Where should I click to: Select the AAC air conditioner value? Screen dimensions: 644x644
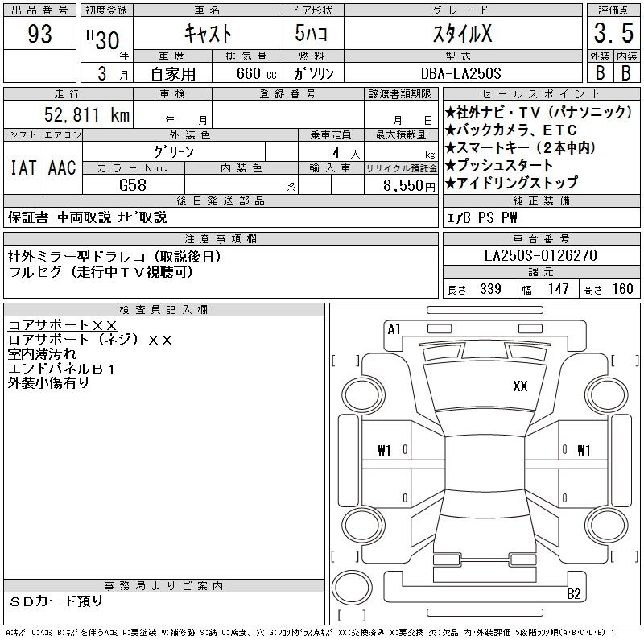point(62,168)
